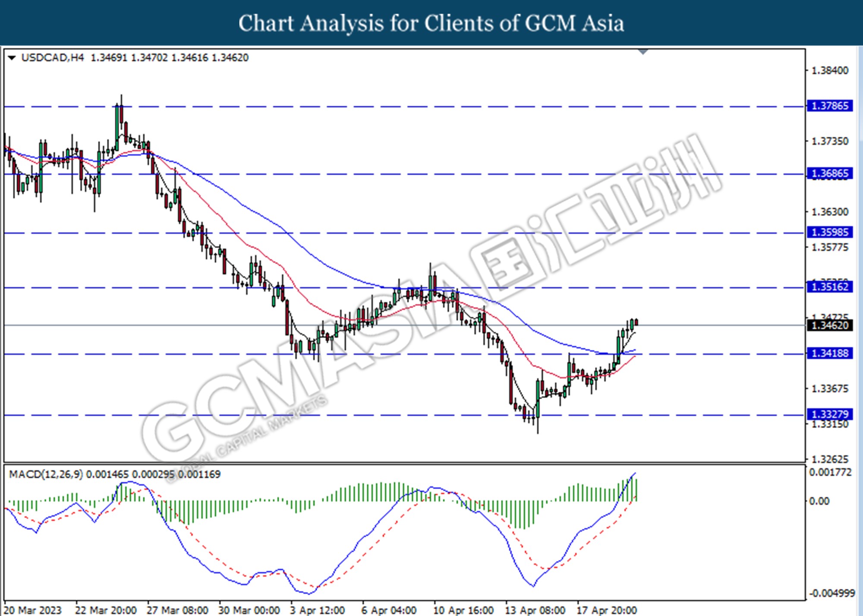Click the 13 Apr 08:00 time label

pos(535,610)
